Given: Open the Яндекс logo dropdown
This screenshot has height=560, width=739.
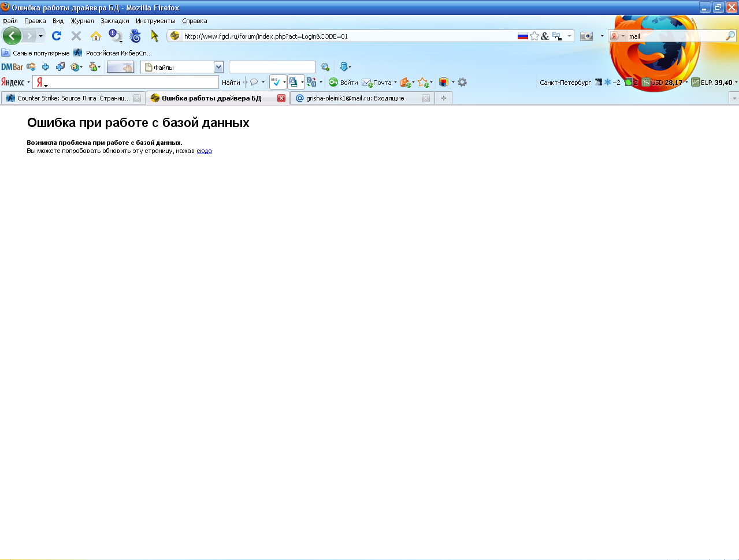Looking at the screenshot, I should tap(15, 82).
